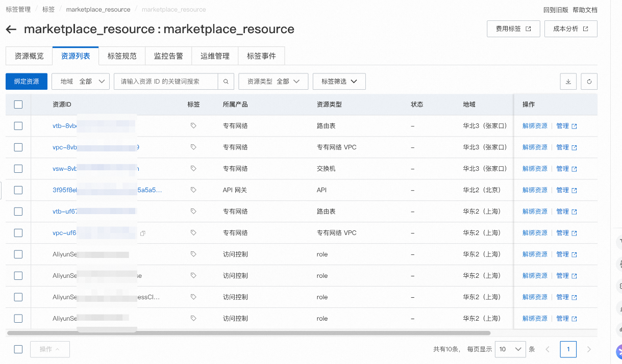The width and height of the screenshot is (622, 364).
Task: Click the horizontal table scrollbar
Action: 248,333
